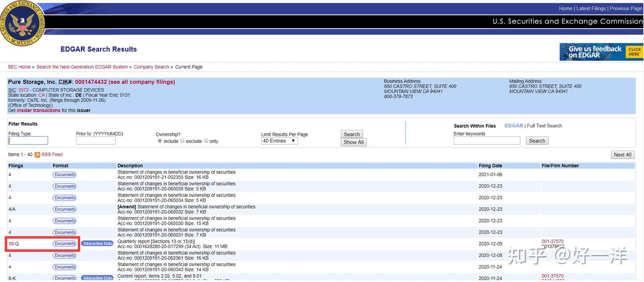Open the RSS Feed text link
The image size is (644, 282).
pyautogui.click(x=52, y=155)
